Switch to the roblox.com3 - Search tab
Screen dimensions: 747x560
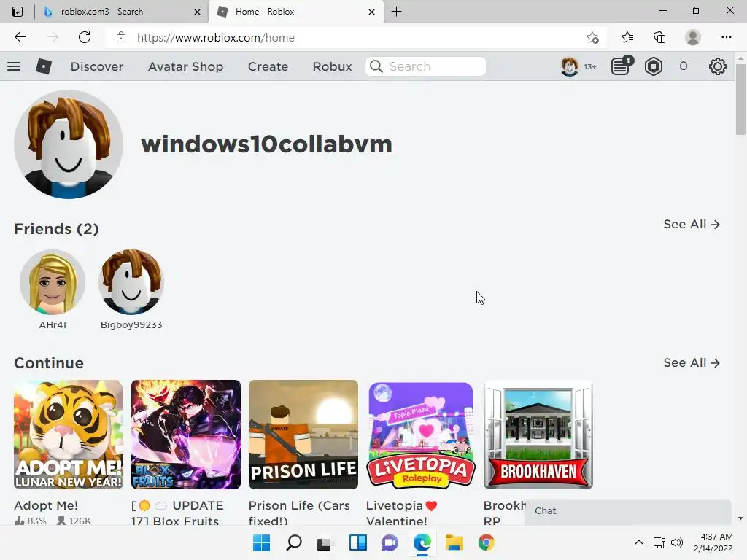click(x=122, y=12)
